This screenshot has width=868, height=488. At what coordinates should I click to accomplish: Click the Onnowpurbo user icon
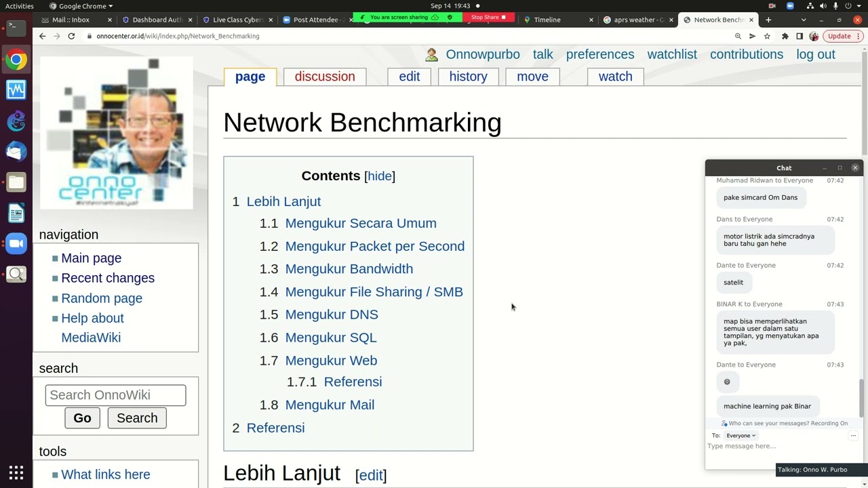(x=431, y=54)
